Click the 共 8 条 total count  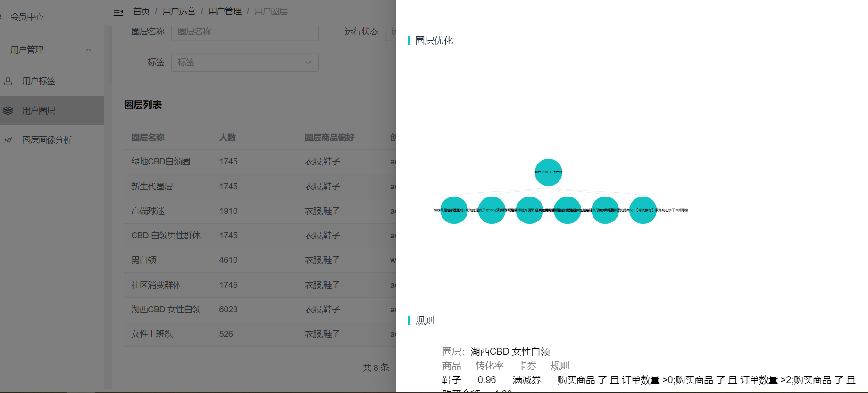pos(376,368)
